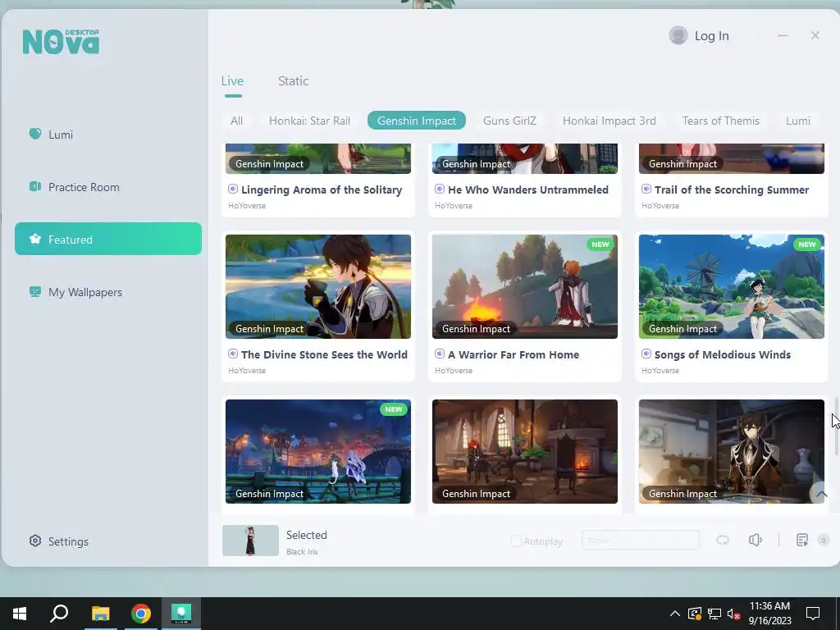This screenshot has height=630, width=840.
Task: Open A Warrior Far From Home title
Action: point(514,354)
